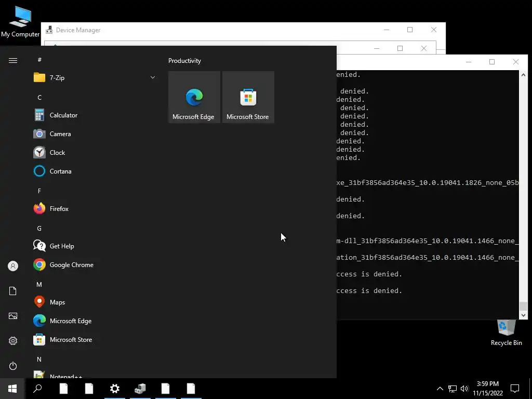Image resolution: width=532 pixels, height=399 pixels.
Task: Open Documents from the Start sidebar
Action: 13,291
